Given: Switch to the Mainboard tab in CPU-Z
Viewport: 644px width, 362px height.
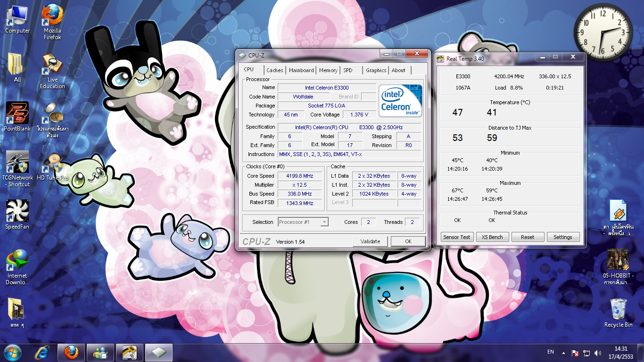Looking at the screenshot, I should pos(301,70).
